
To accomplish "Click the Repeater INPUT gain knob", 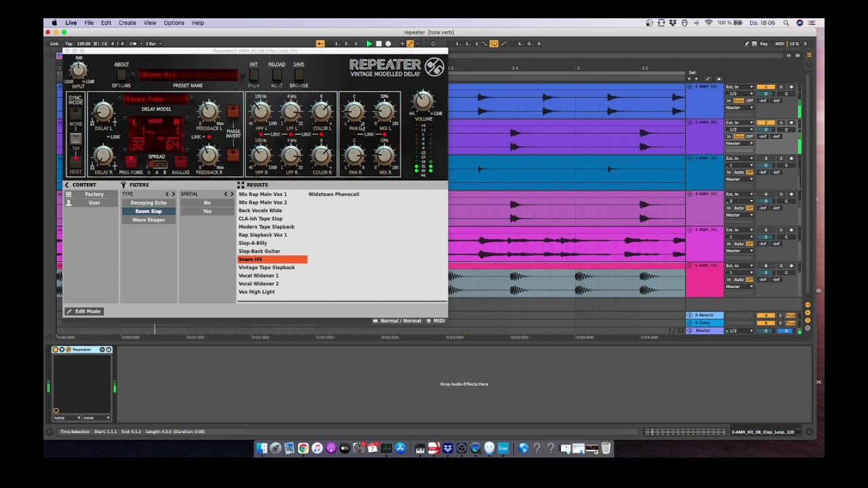I will pos(79,70).
